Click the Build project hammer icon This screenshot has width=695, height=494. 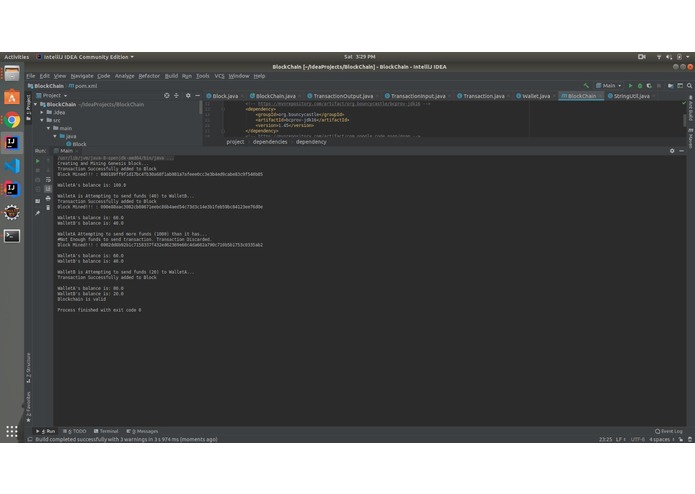point(586,86)
